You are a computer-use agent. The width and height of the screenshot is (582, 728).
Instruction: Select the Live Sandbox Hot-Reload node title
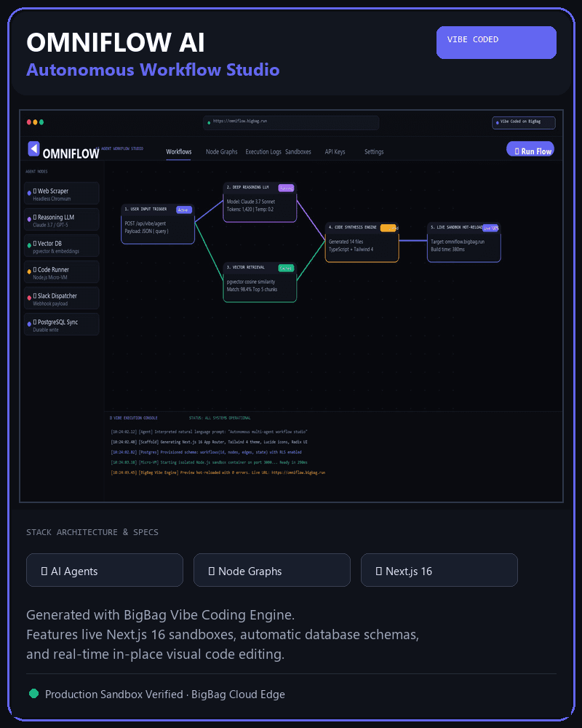456,227
